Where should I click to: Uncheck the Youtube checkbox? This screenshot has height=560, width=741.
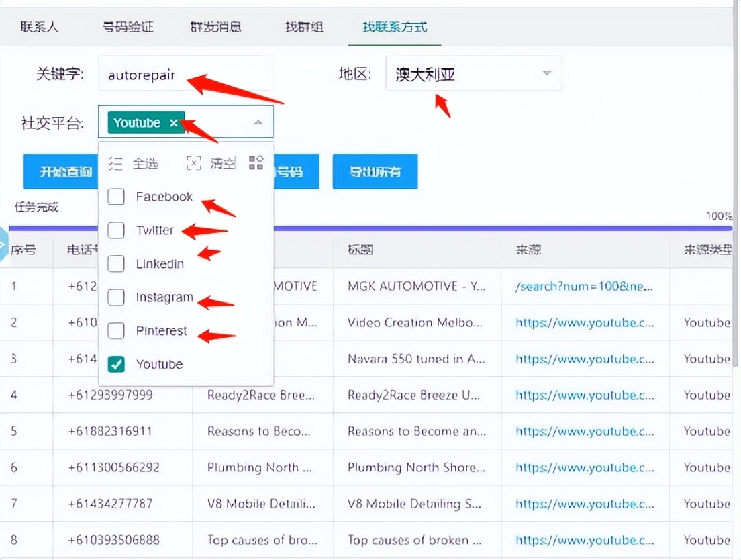(x=115, y=364)
